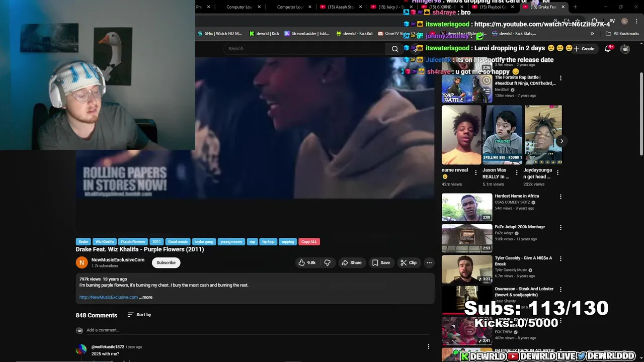Click the Purple Flowers tag chip
This screenshot has height=362, width=644.
[133, 242]
